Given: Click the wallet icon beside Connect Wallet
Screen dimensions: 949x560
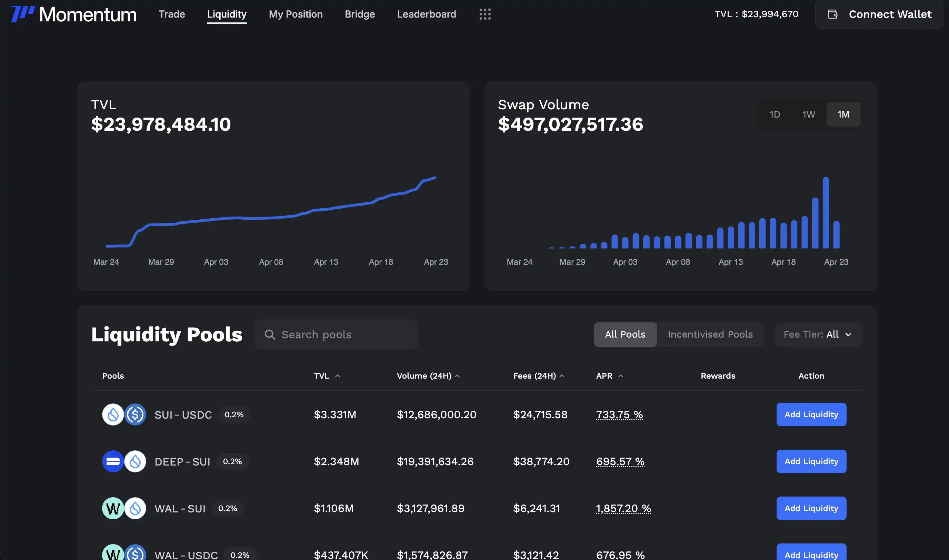Looking at the screenshot, I should [832, 14].
